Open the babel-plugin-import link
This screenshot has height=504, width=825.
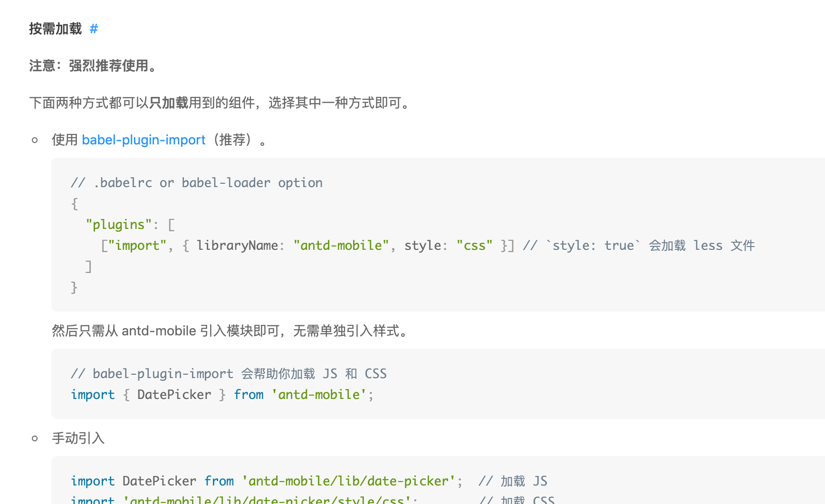pyautogui.click(x=144, y=140)
